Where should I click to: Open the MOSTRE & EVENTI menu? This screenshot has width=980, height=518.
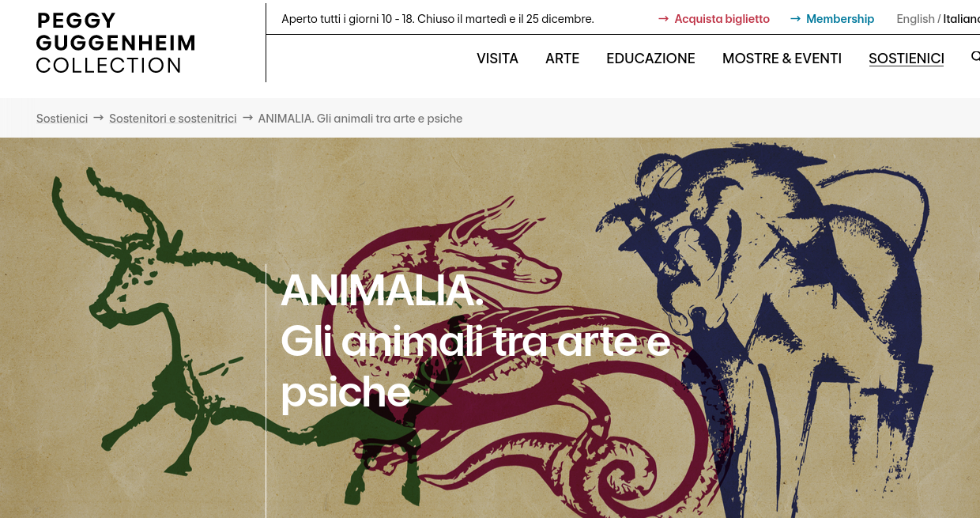[x=782, y=59]
